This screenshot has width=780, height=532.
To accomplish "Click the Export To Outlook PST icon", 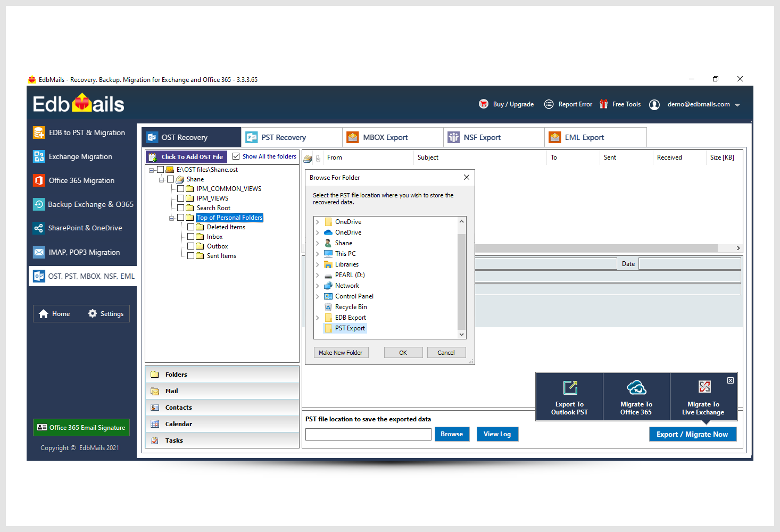I will 570,387.
